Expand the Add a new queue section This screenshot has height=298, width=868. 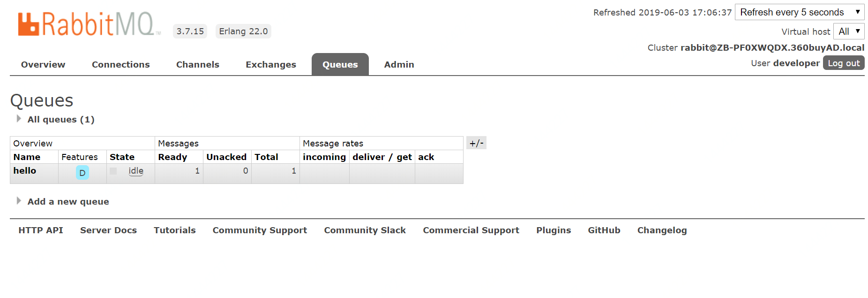pos(67,202)
